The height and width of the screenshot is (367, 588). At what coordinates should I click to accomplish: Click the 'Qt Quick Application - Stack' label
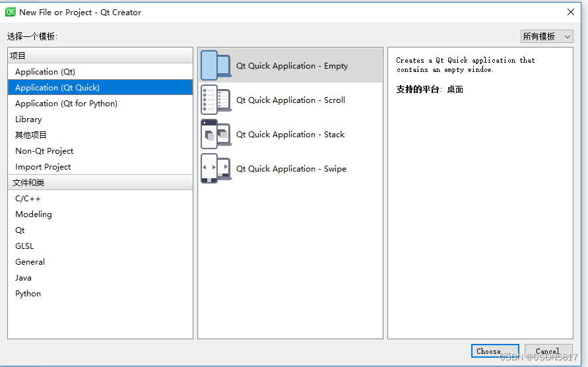(x=290, y=135)
